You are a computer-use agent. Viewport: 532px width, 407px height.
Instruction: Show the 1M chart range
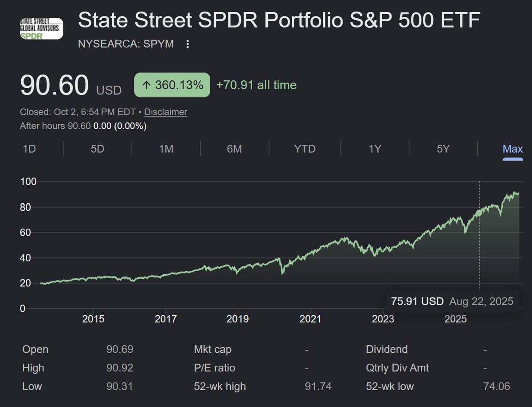[166, 149]
